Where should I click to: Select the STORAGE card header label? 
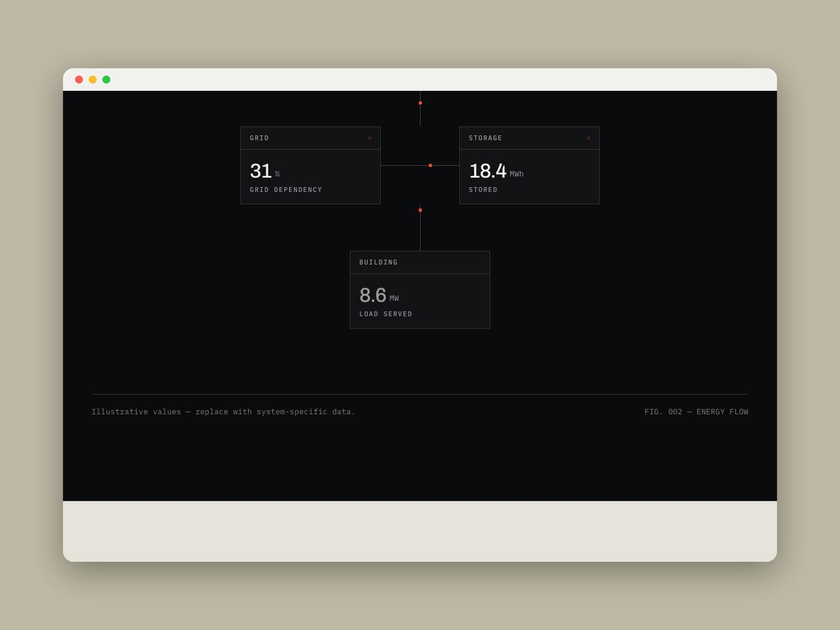click(x=485, y=138)
